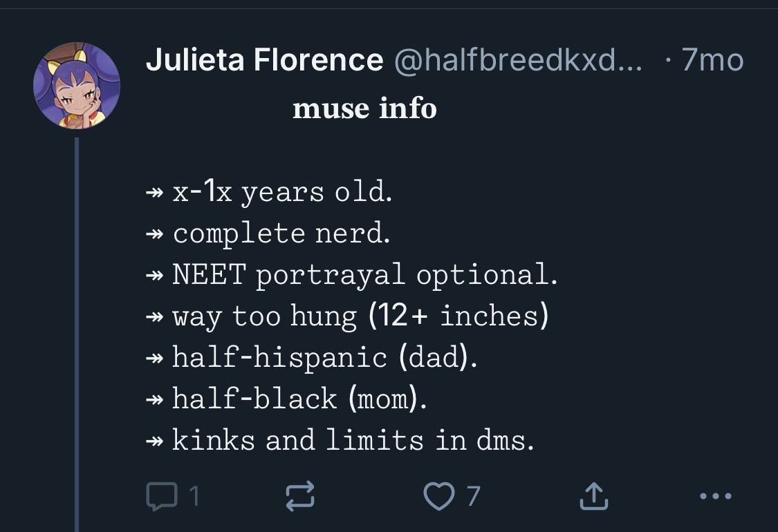This screenshot has height=532, width=778.
Task: Click the "NEET portrayal optional." line
Action: [364, 275]
